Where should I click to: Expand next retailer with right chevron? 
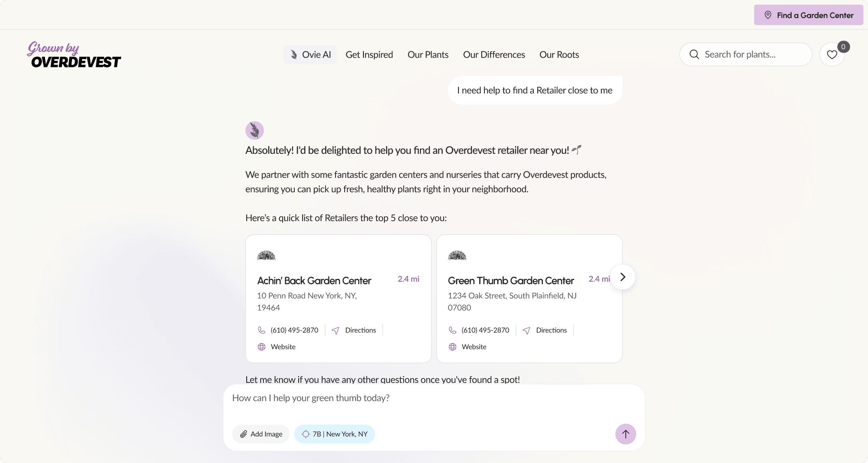622,277
